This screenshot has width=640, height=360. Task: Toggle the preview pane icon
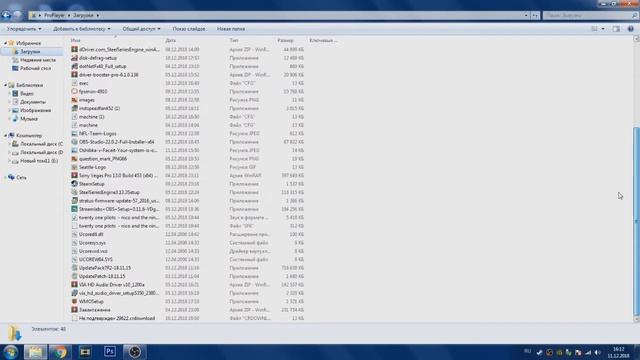(616, 29)
